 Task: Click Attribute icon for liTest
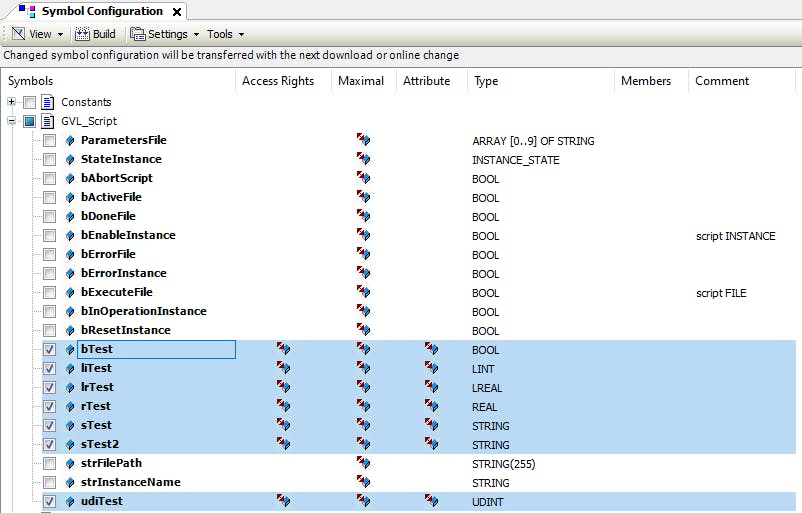(431, 367)
